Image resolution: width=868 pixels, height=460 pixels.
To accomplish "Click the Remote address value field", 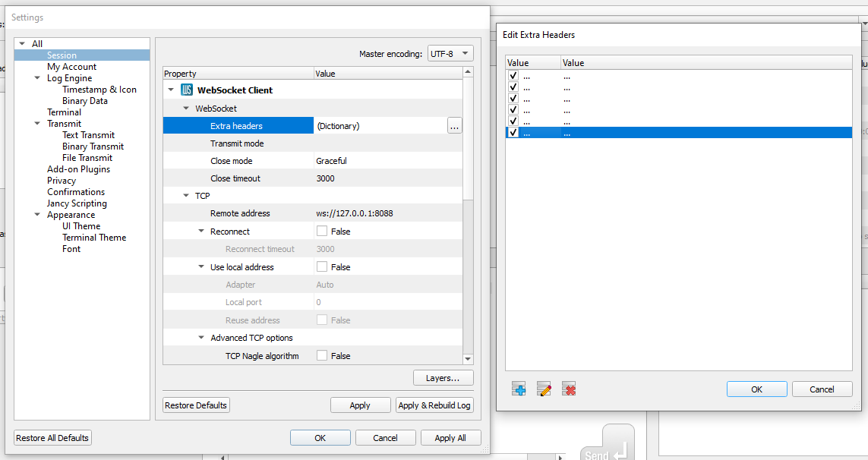I will pos(388,213).
